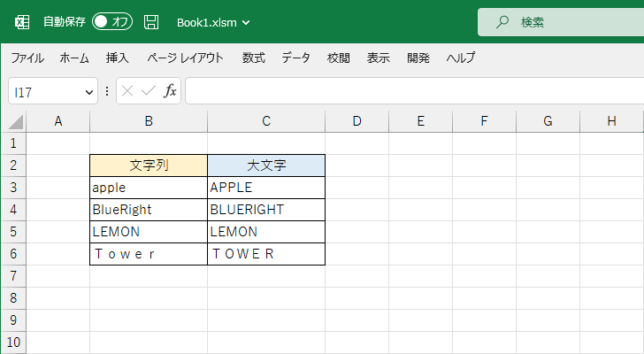Select row 6 header
Viewport: 644px width, 354px height.
[13, 254]
